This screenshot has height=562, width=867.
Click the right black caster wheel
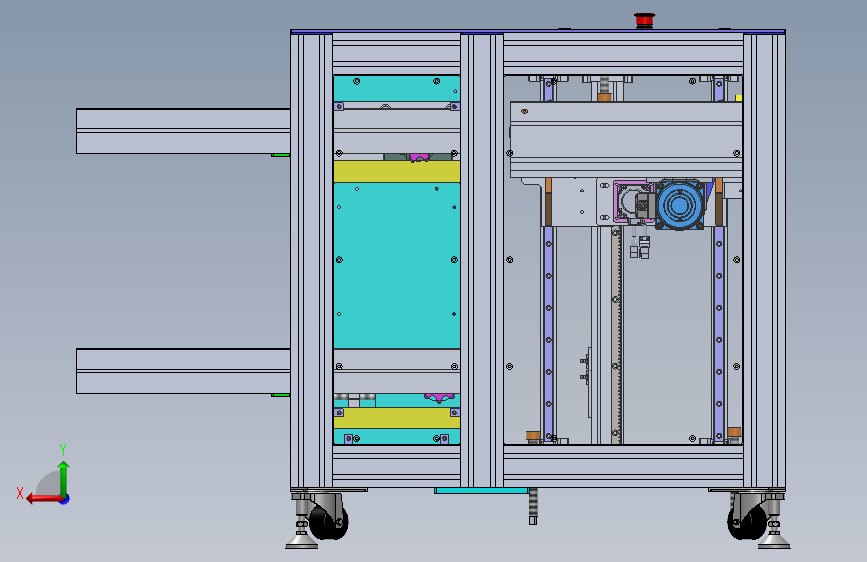747,522
